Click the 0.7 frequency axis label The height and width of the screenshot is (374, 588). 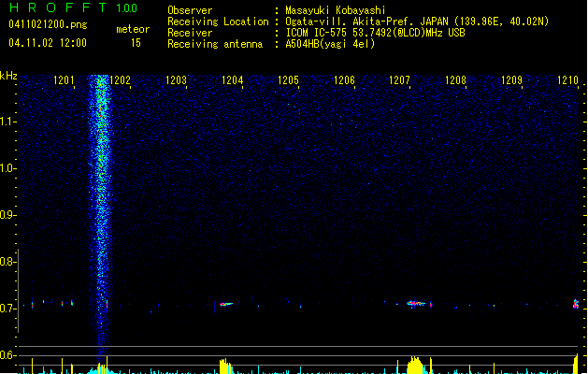[x=7, y=309]
